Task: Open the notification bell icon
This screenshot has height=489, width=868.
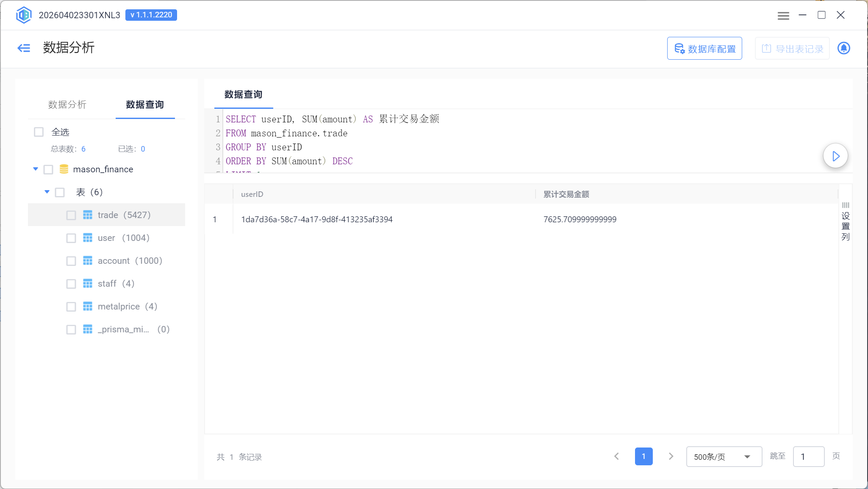Action: pos(843,48)
